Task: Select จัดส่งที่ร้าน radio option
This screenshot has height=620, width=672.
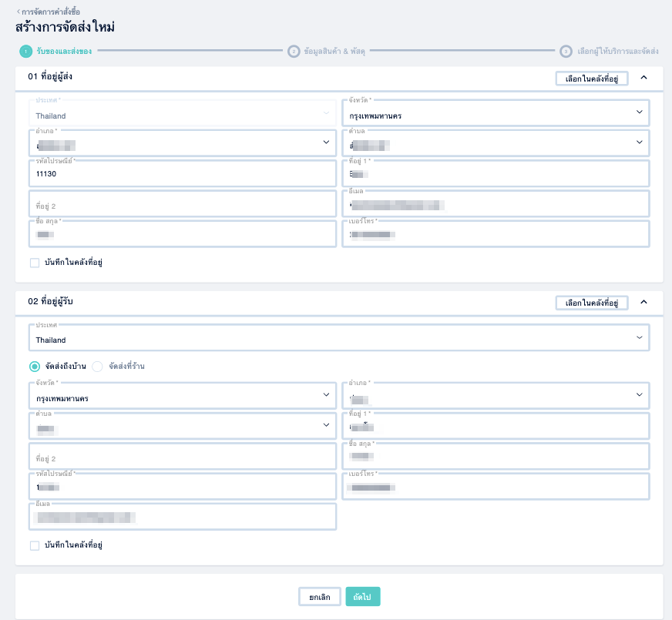Action: tap(97, 367)
